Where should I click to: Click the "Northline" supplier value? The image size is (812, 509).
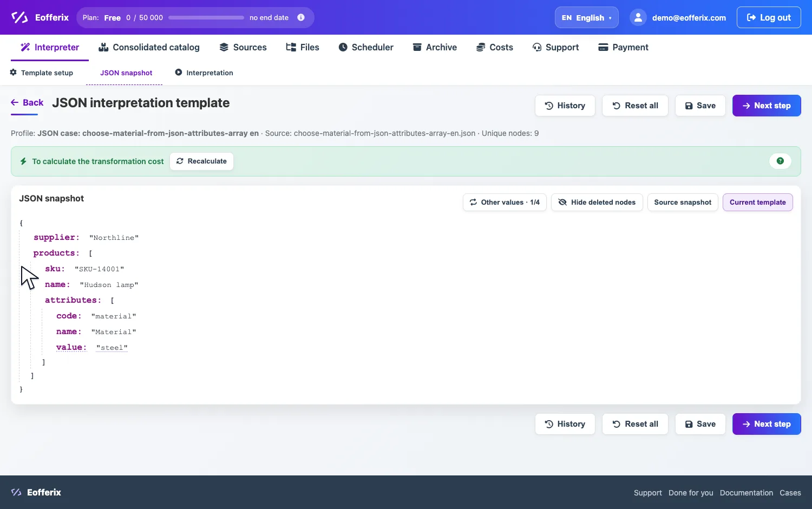pyautogui.click(x=114, y=238)
